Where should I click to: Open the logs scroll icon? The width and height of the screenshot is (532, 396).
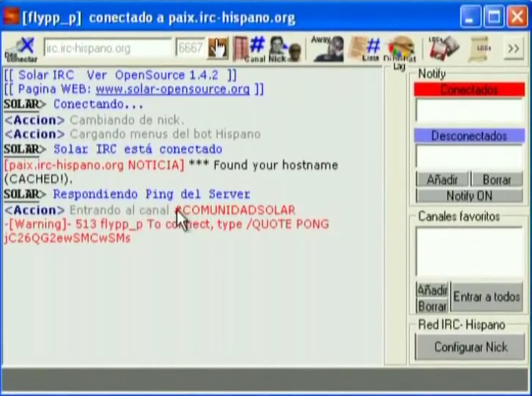coord(479,49)
